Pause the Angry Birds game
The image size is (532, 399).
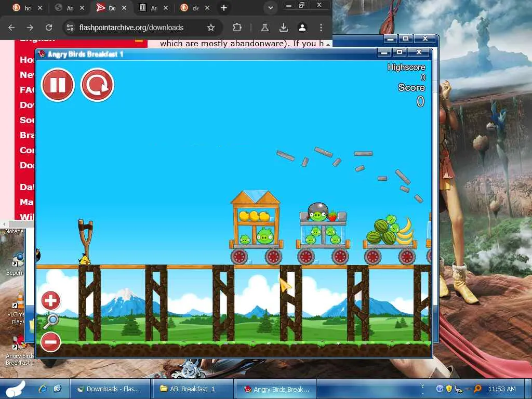pos(58,85)
